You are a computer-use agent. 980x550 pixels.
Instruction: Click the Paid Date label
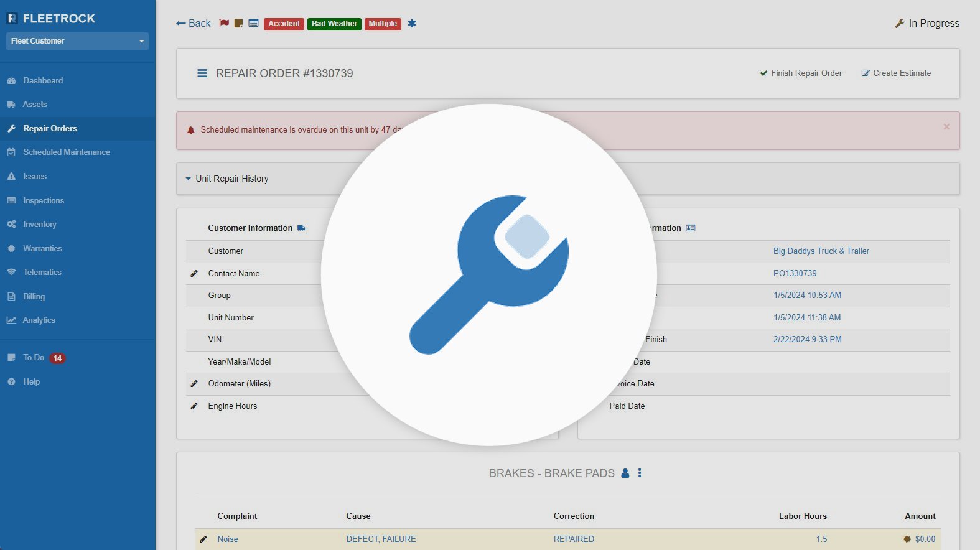tap(627, 406)
